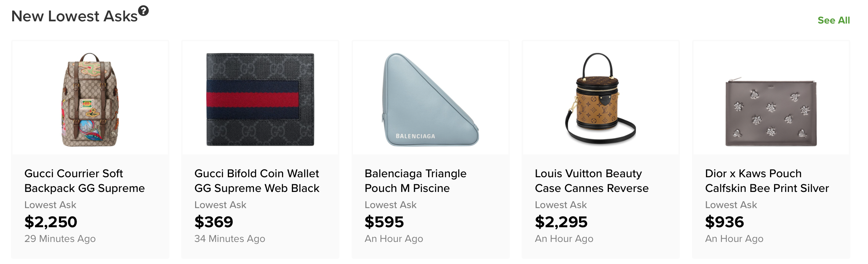View the blue Balenciaga triangle pouch image
The image size is (868, 264).
pyautogui.click(x=430, y=100)
